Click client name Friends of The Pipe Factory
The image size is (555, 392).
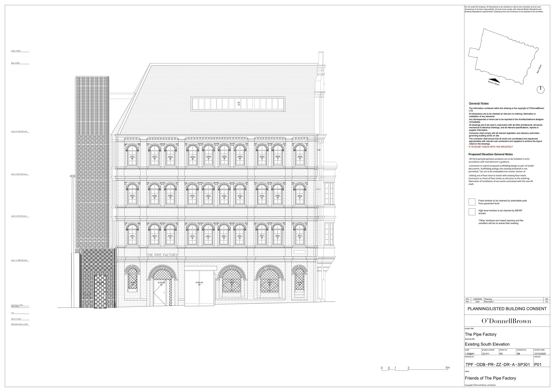(x=491, y=378)
